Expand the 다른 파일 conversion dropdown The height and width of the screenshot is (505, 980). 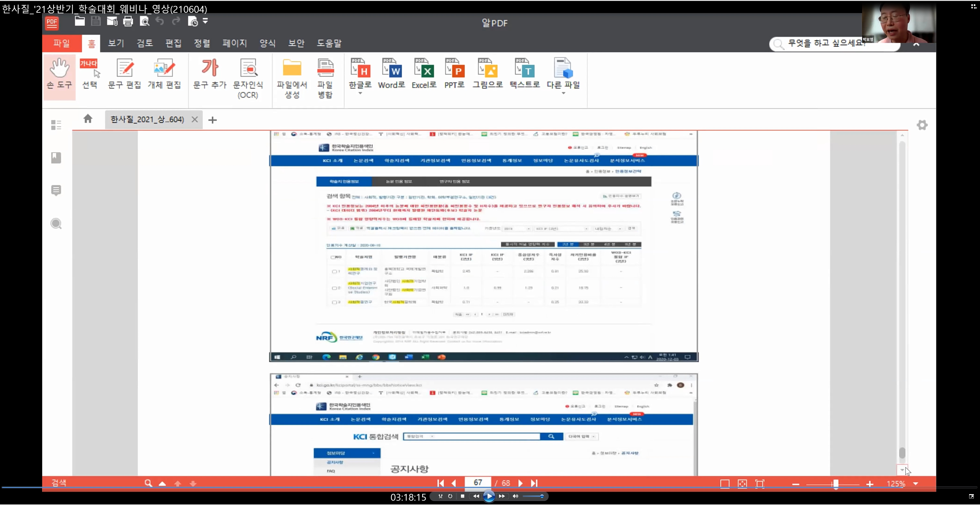tap(563, 93)
